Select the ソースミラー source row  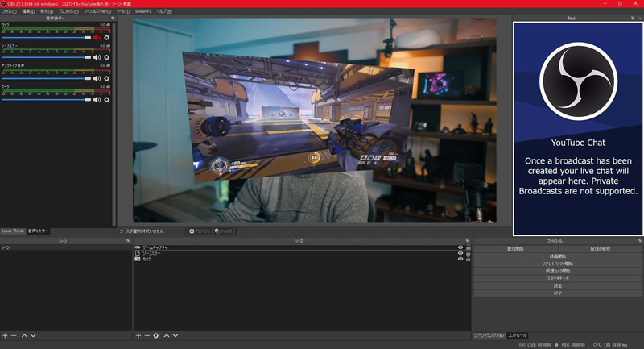[x=302, y=253]
